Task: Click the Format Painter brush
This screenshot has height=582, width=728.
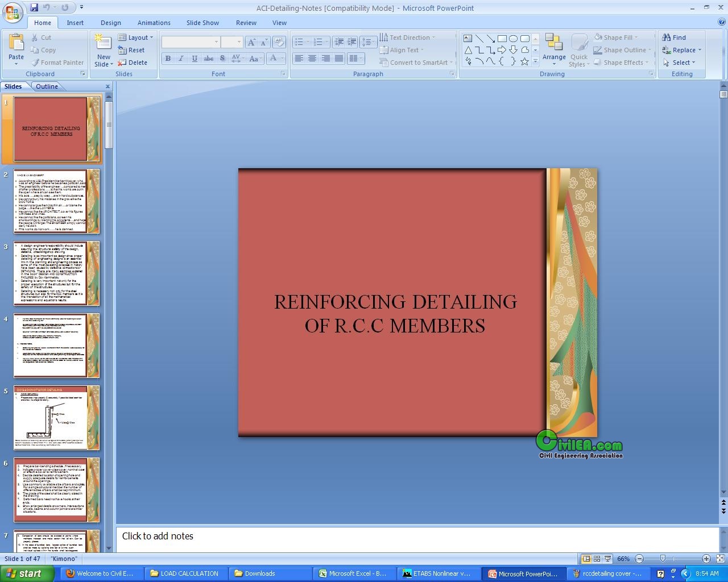Action: pos(35,63)
